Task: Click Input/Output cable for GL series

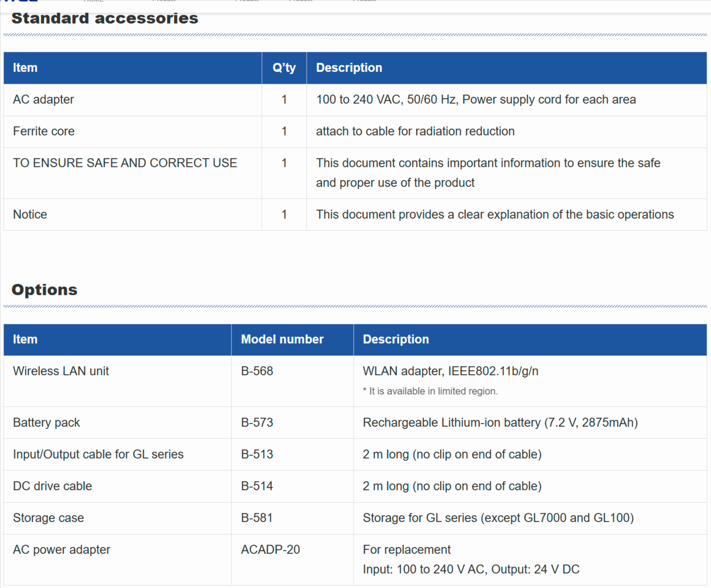Action: tap(98, 454)
